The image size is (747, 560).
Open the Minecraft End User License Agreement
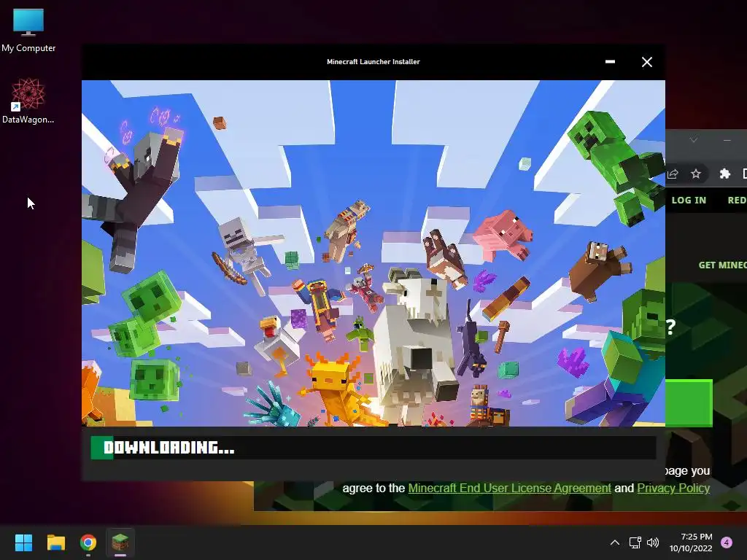[509, 488]
